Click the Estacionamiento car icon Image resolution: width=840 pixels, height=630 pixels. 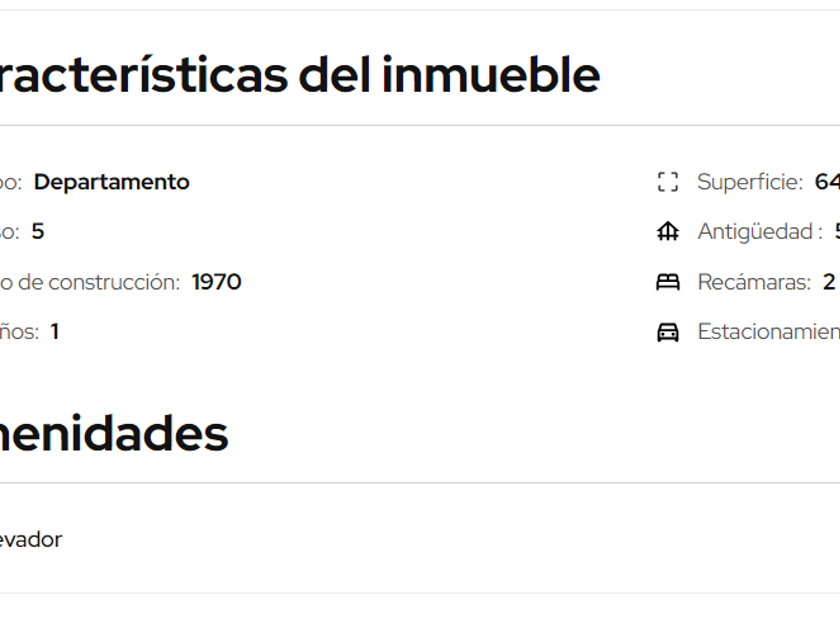(667, 332)
